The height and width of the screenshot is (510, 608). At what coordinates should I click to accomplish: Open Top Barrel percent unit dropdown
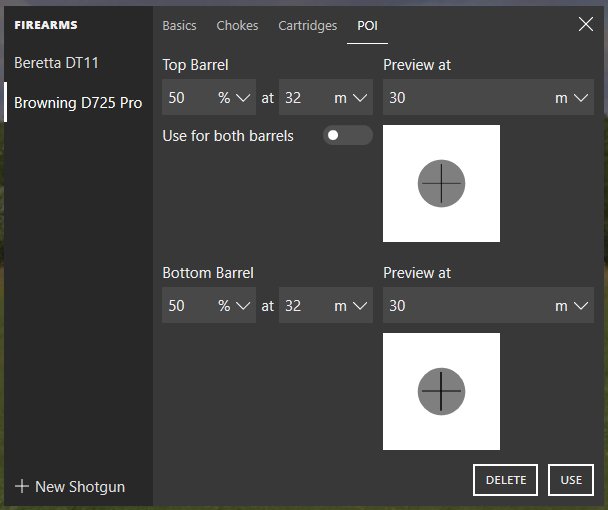coord(233,98)
